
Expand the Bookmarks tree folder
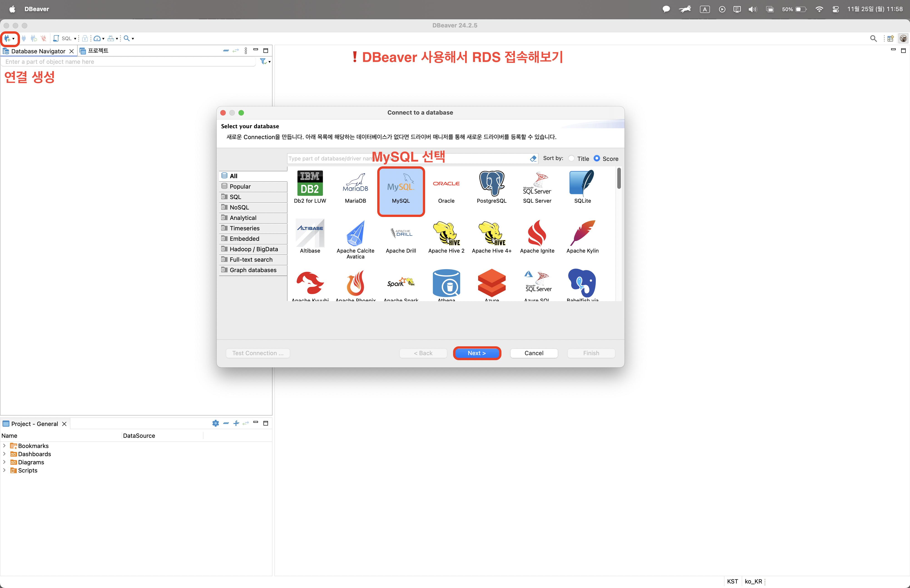4,446
